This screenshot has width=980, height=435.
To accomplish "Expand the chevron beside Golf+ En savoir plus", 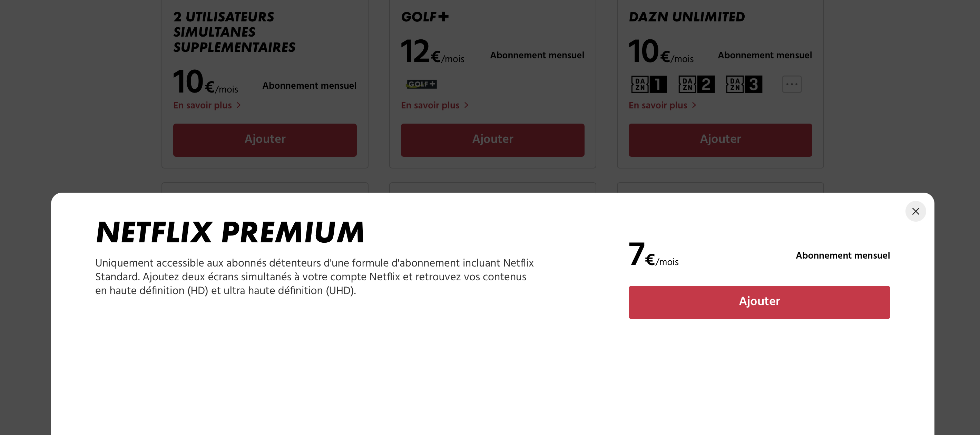I will (466, 105).
